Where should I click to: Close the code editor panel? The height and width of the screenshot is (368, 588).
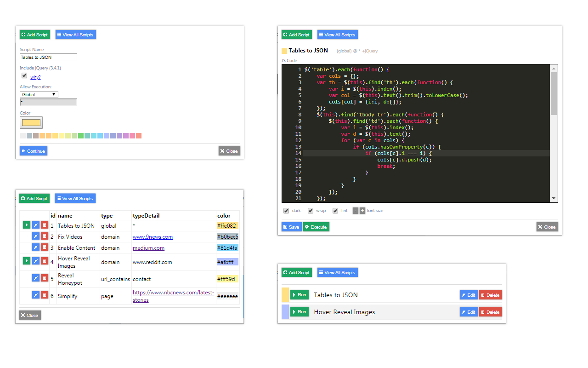click(x=547, y=227)
